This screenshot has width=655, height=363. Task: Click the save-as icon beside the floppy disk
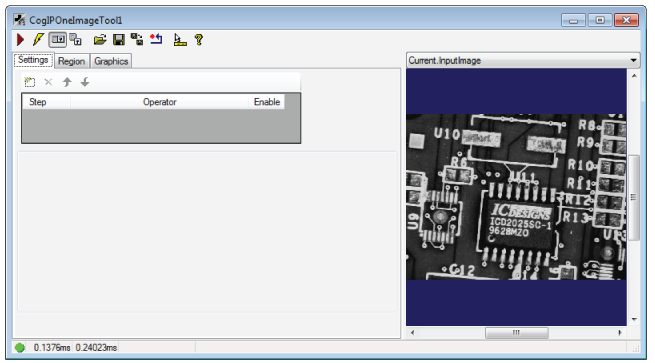coord(137,40)
